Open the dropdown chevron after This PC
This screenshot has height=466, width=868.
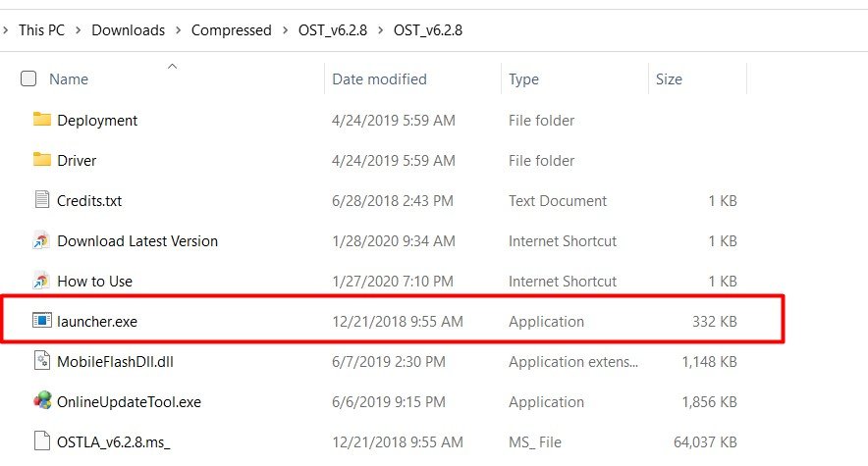pos(78,29)
